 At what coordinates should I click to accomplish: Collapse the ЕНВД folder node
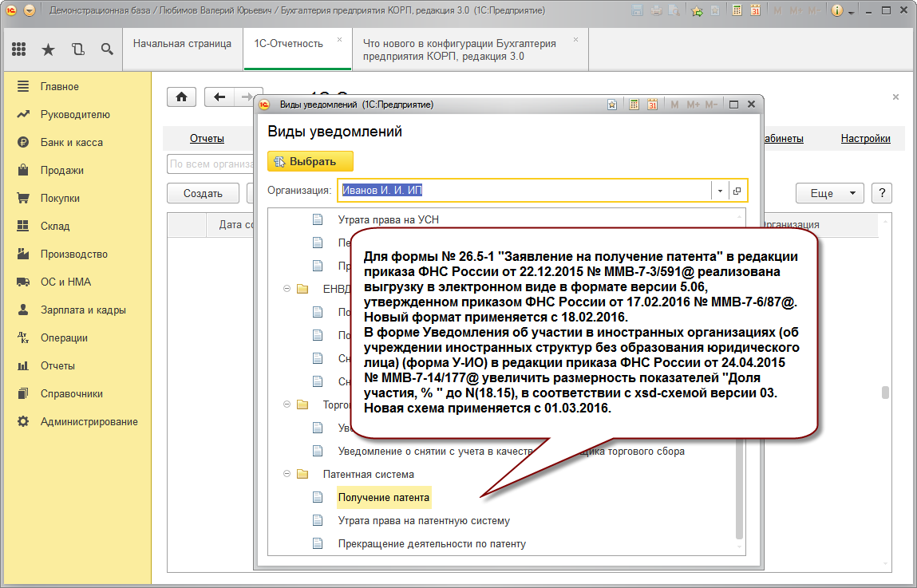[x=287, y=289]
